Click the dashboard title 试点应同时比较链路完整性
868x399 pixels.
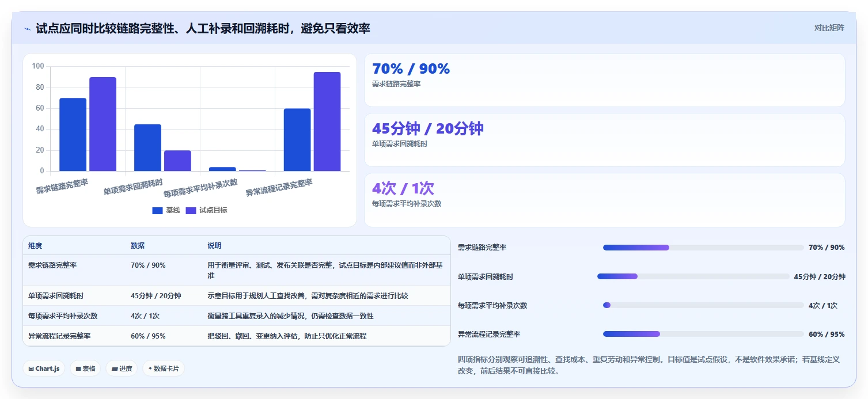(x=203, y=29)
